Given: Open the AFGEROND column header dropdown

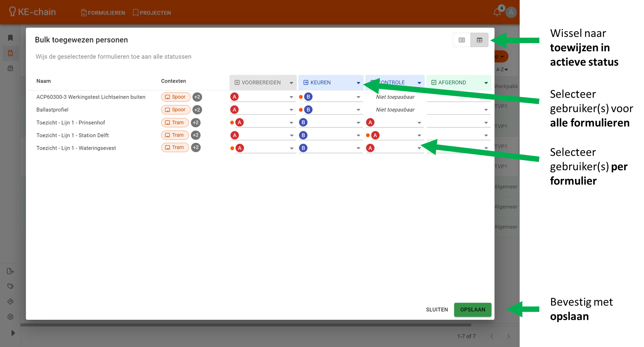Looking at the screenshot, I should click(486, 83).
